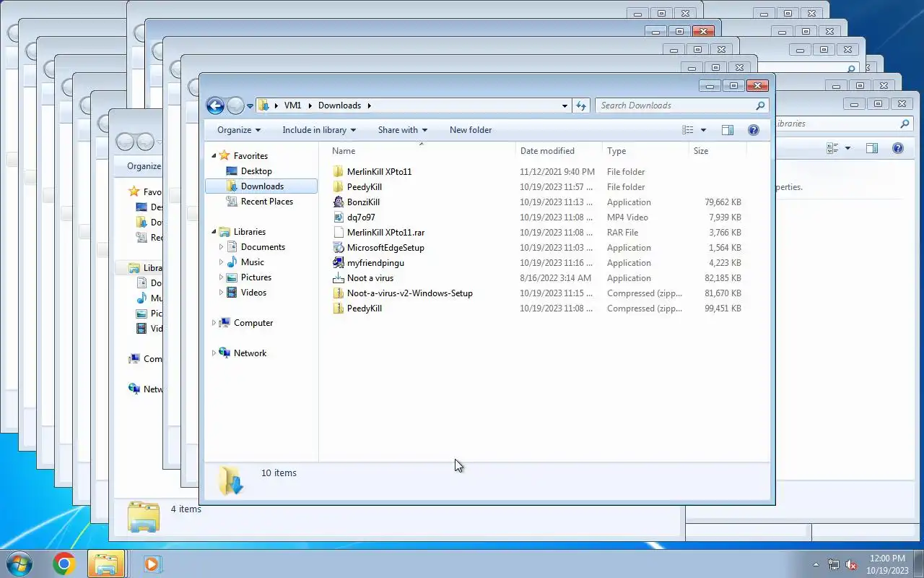Open the address bar history dropdown arrow

tap(565, 105)
